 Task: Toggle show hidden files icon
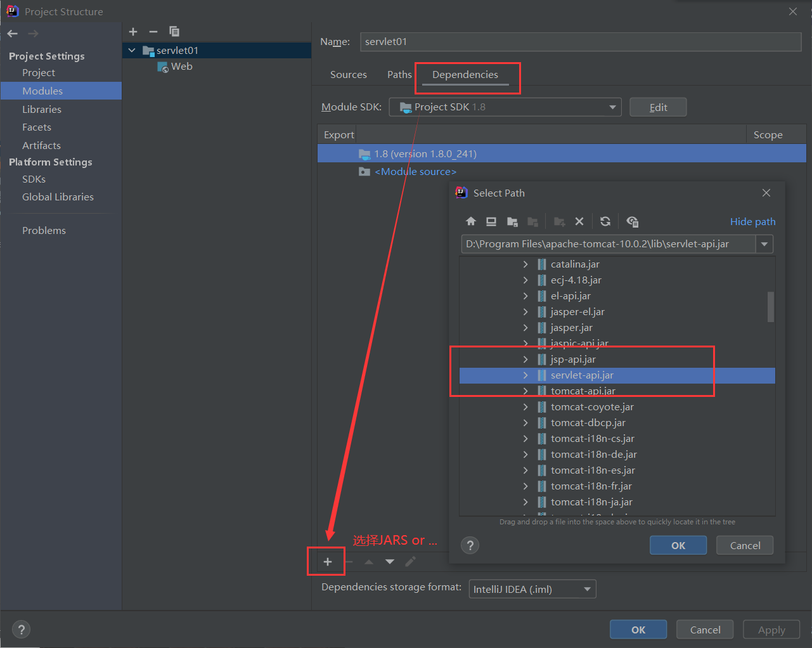(x=632, y=221)
